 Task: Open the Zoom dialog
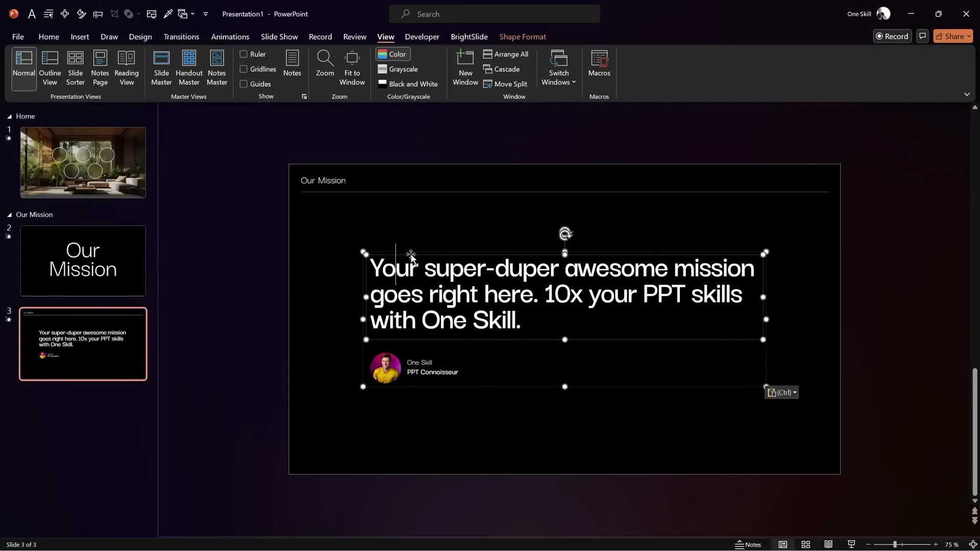[325, 64]
